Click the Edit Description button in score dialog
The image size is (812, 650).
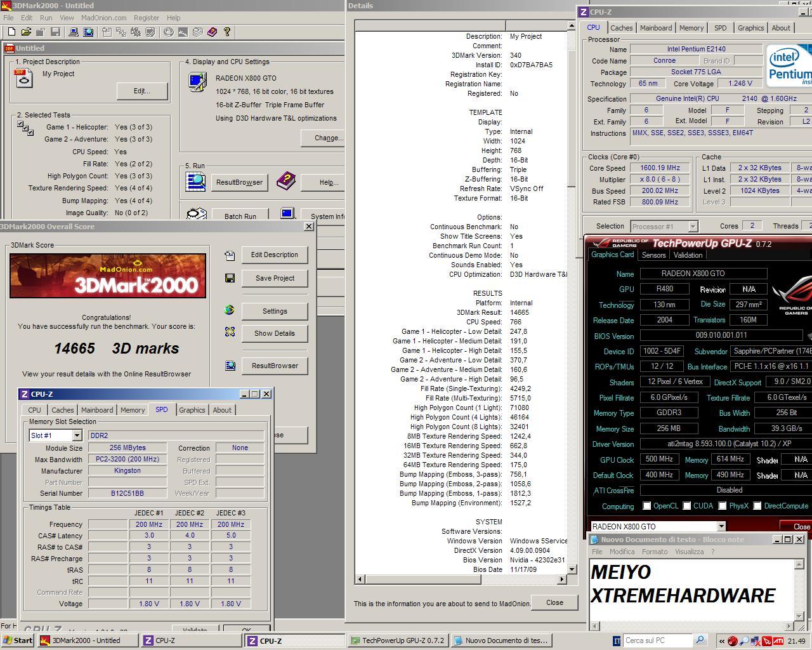tap(275, 255)
